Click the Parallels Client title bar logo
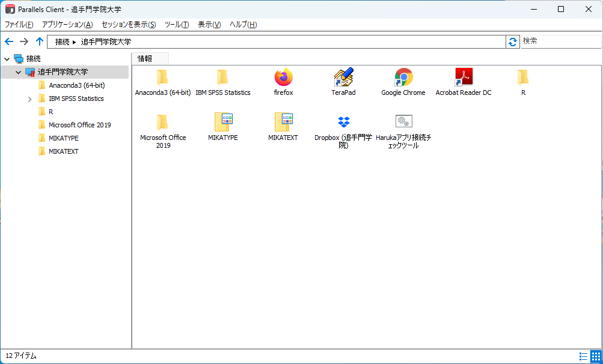603x364 pixels. coord(10,9)
